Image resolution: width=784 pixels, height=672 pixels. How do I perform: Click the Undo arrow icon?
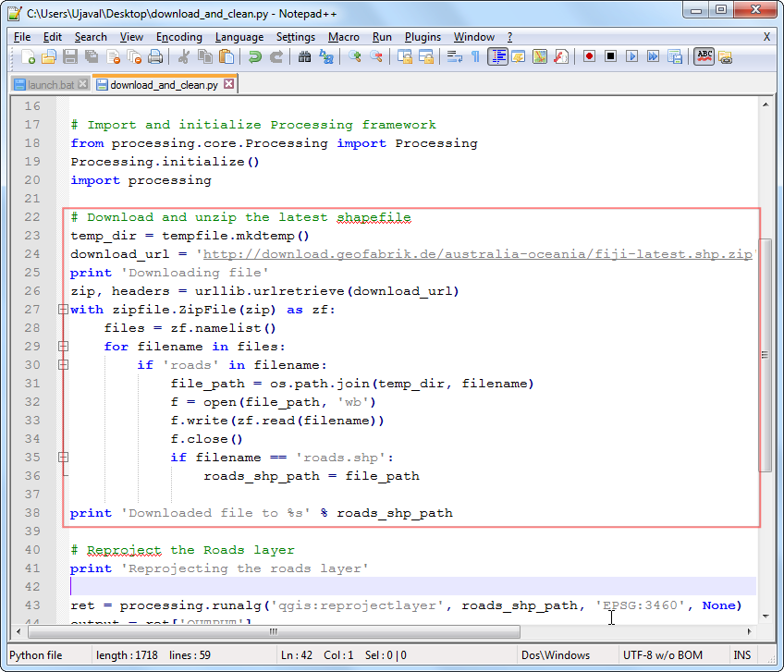[x=254, y=56]
